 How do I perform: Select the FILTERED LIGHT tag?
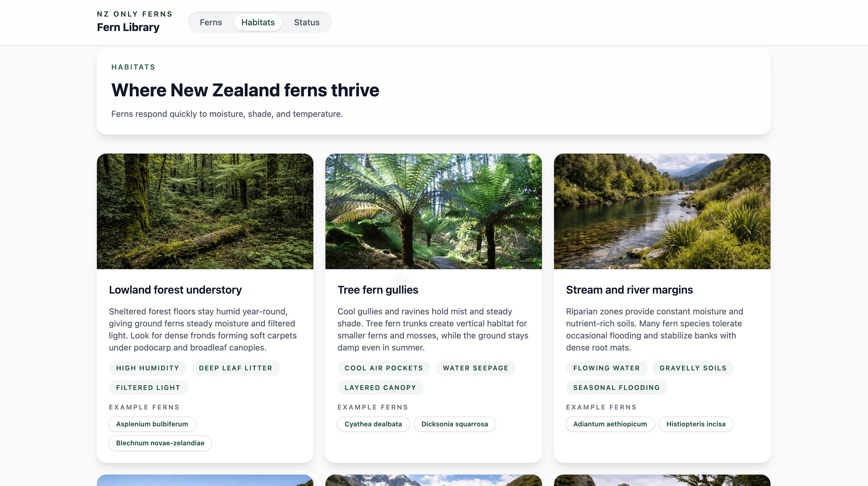click(x=148, y=388)
